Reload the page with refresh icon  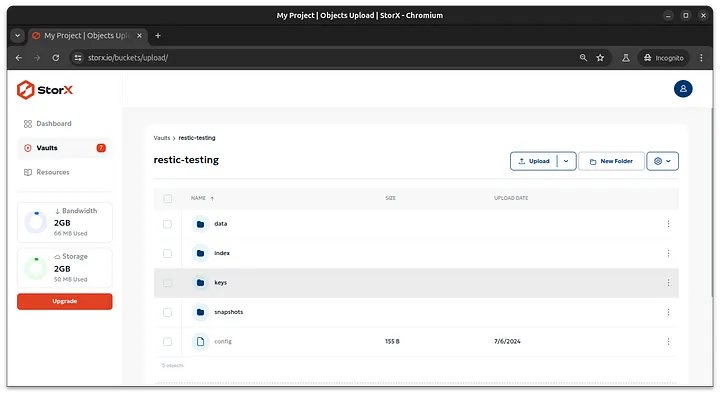pyautogui.click(x=56, y=58)
